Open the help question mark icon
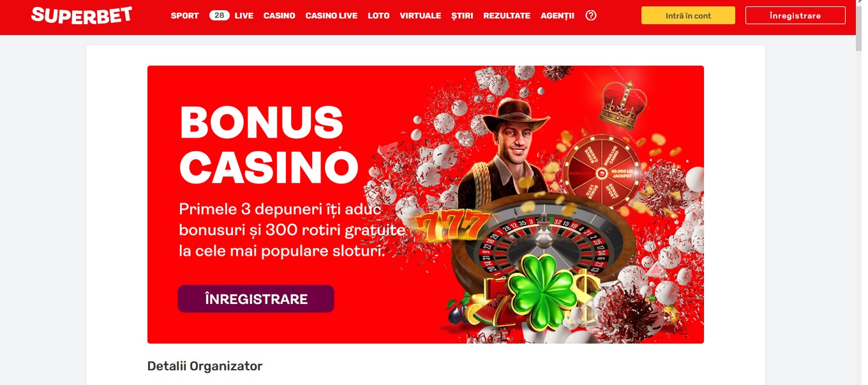Image resolution: width=868 pixels, height=385 pixels. tap(591, 15)
